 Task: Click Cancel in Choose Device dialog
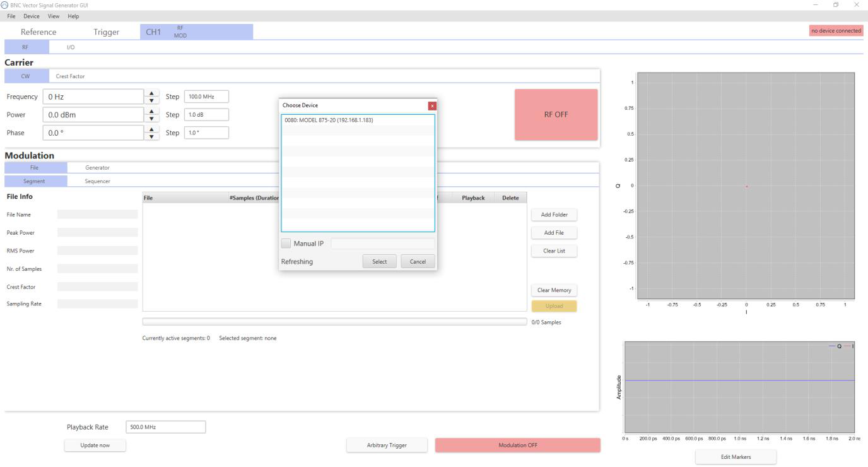click(x=418, y=261)
